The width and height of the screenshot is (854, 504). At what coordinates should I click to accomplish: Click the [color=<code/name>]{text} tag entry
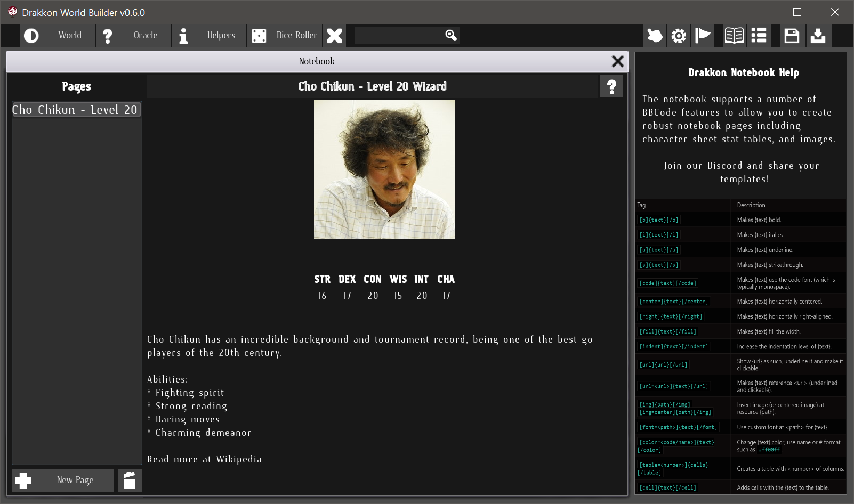[x=676, y=442]
